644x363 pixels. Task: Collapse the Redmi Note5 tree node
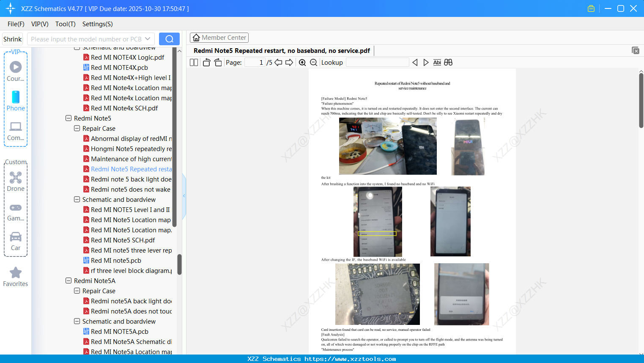[x=68, y=118]
